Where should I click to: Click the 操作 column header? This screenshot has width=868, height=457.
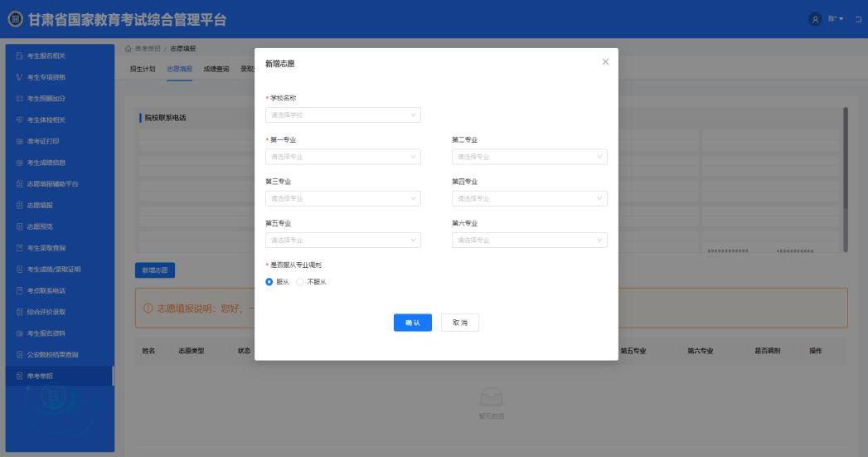pyautogui.click(x=816, y=351)
